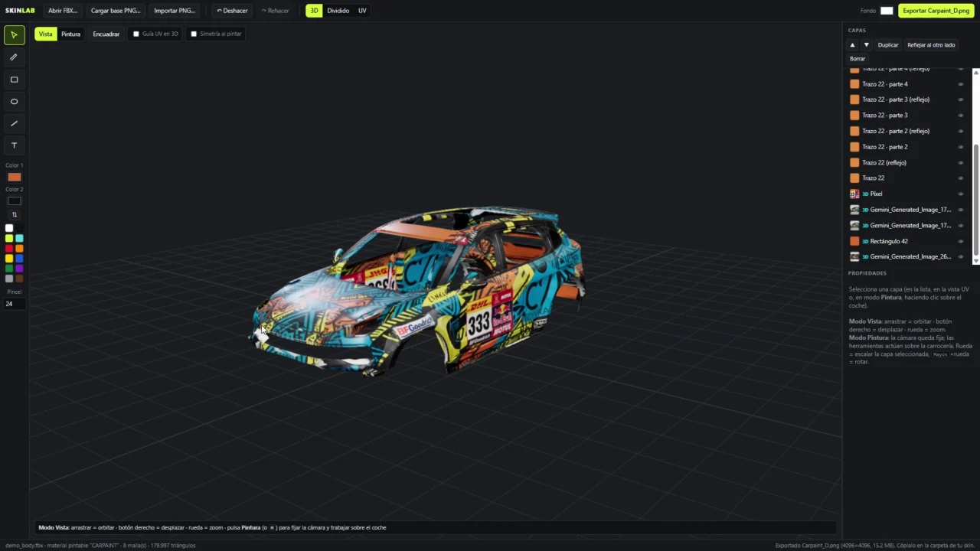Move selected layer down with arrow
The width and height of the screenshot is (980, 551).
click(866, 45)
